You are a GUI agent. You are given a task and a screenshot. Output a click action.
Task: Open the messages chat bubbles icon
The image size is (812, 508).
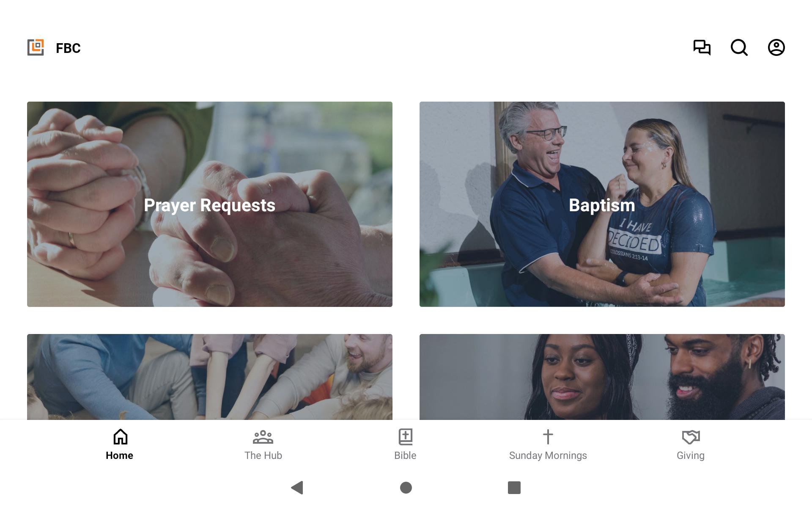coord(702,47)
